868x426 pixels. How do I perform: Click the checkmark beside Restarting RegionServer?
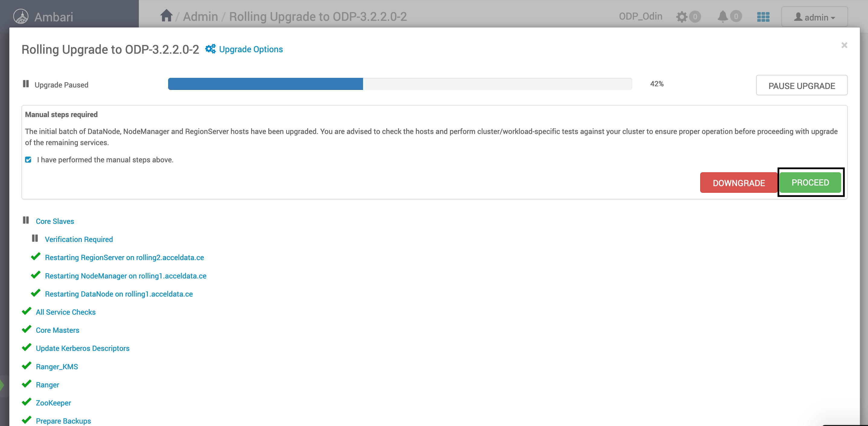pos(35,257)
